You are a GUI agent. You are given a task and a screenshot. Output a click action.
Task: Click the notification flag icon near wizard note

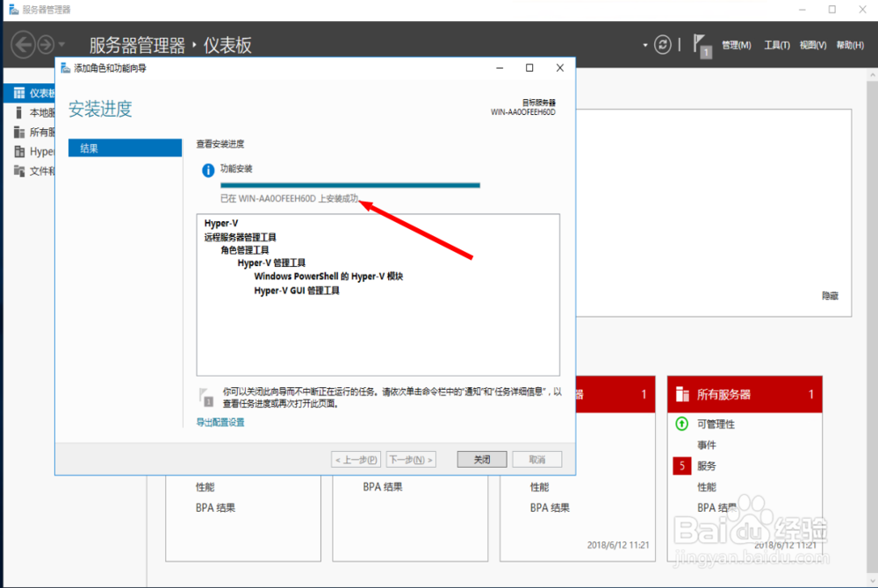(x=206, y=398)
